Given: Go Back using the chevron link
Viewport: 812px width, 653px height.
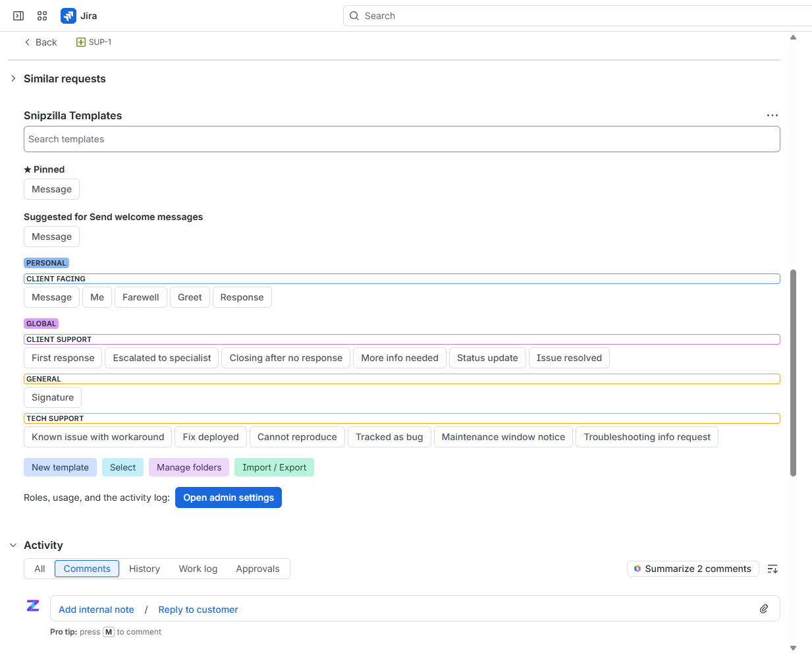Looking at the screenshot, I should [x=40, y=42].
